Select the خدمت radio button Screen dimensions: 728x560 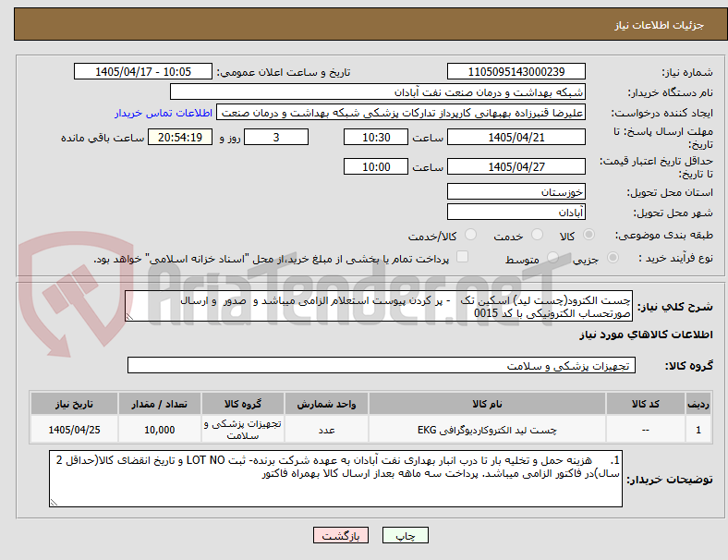coord(537,235)
